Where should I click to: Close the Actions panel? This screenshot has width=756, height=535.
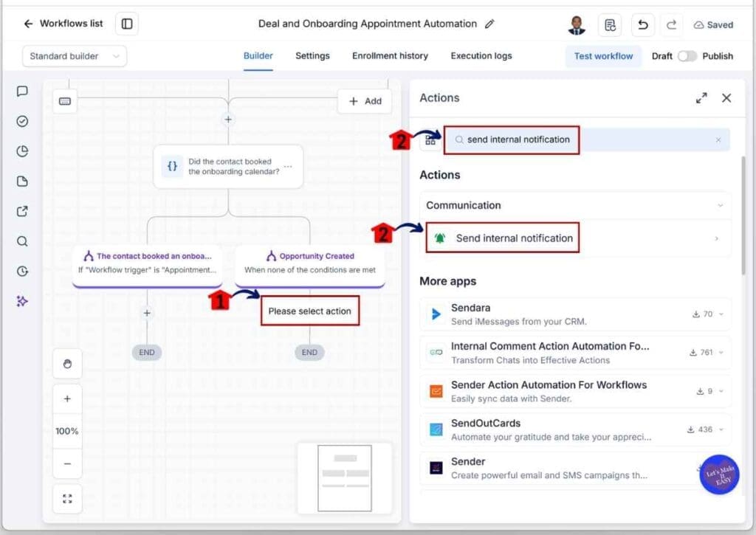coord(726,98)
